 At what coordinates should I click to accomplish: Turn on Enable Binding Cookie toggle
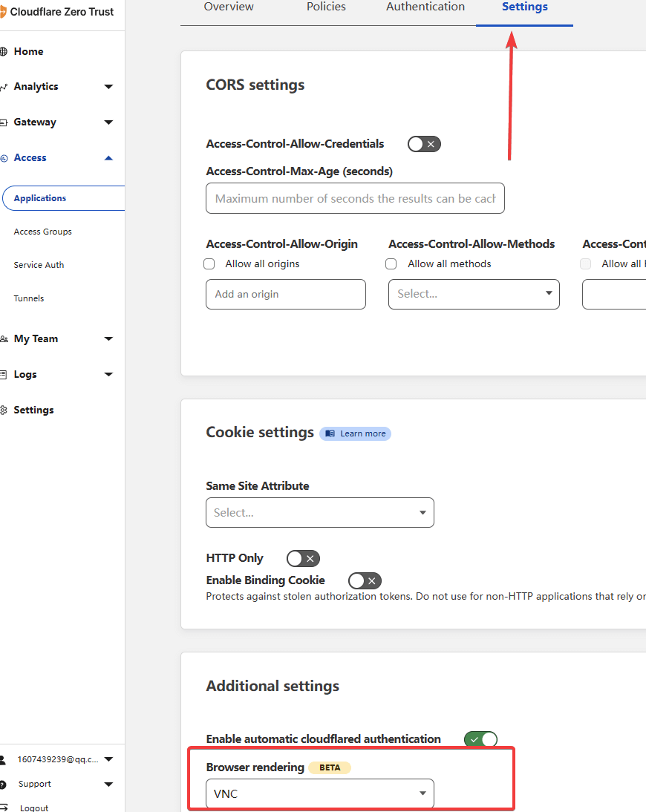(365, 580)
